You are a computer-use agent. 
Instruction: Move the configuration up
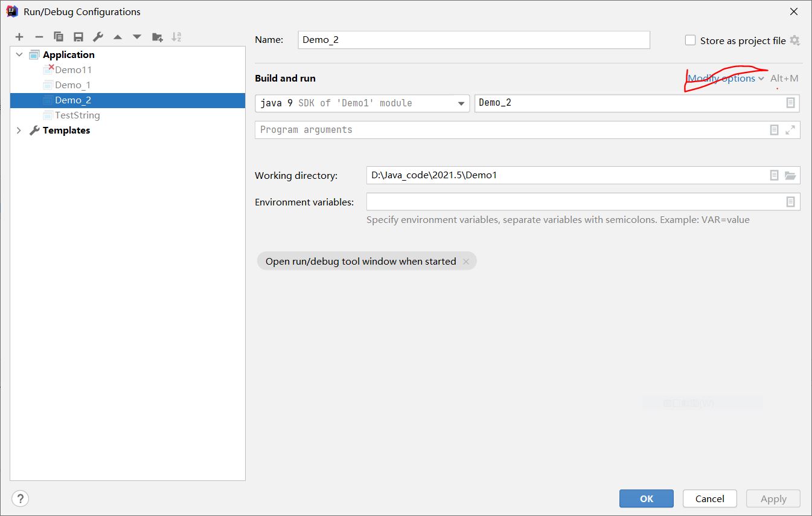[117, 36]
